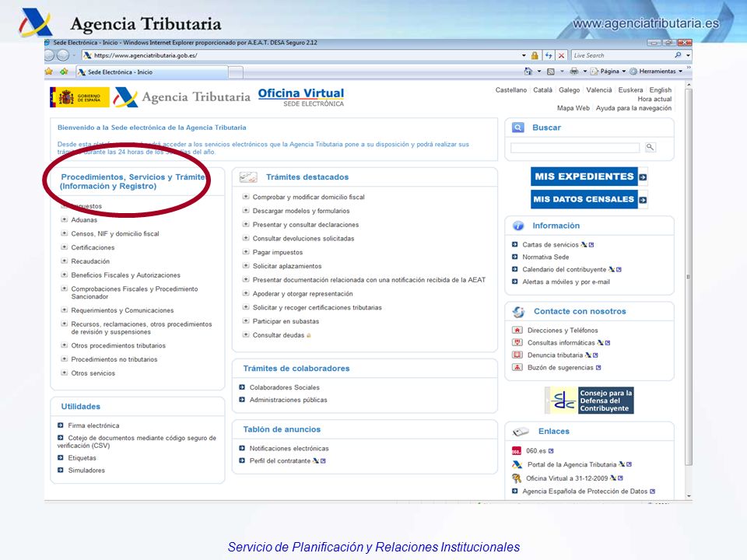Screen dimensions: 747x560
Task: Expand Censos, NIF y domicilio fiscal
Action: (x=64, y=233)
